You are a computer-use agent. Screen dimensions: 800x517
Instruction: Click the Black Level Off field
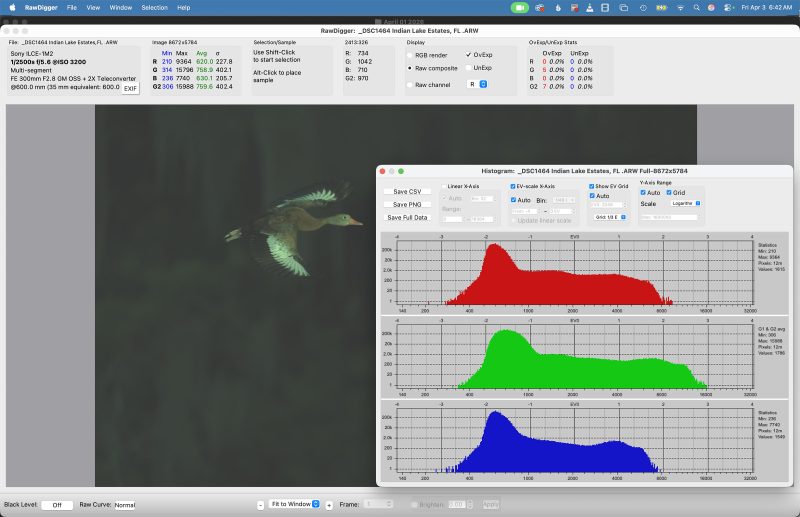pyautogui.click(x=57, y=505)
